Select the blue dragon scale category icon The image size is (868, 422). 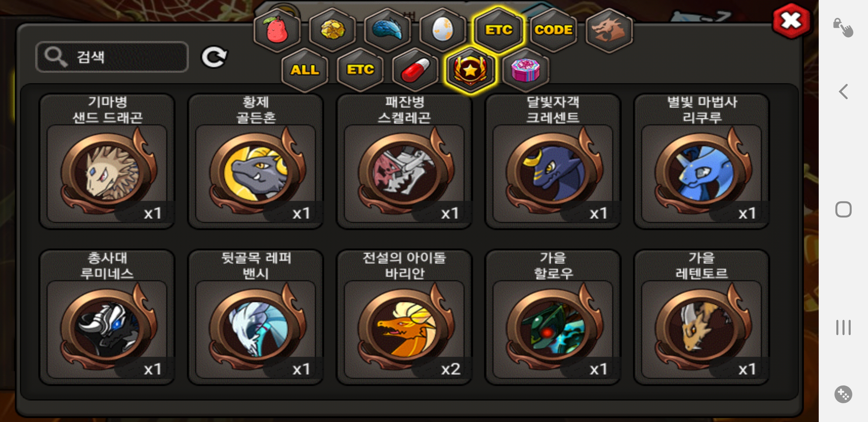click(x=387, y=30)
